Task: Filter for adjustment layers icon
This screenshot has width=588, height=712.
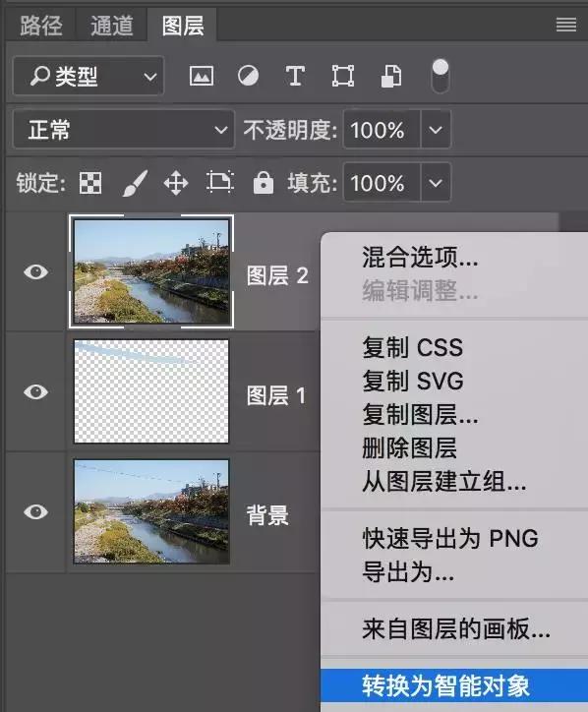Action: (x=249, y=76)
